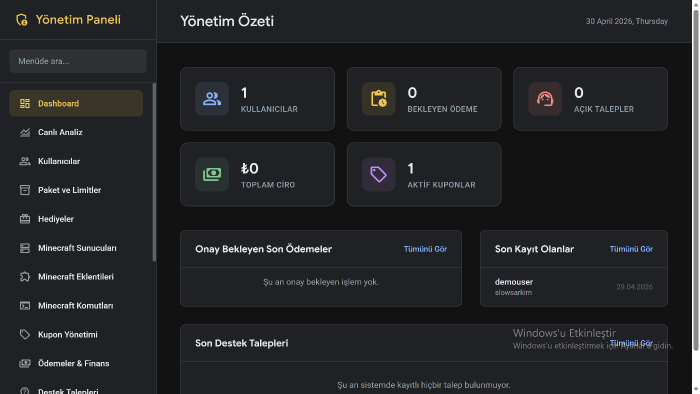Open Ödemeler & Finans section

click(x=76, y=364)
